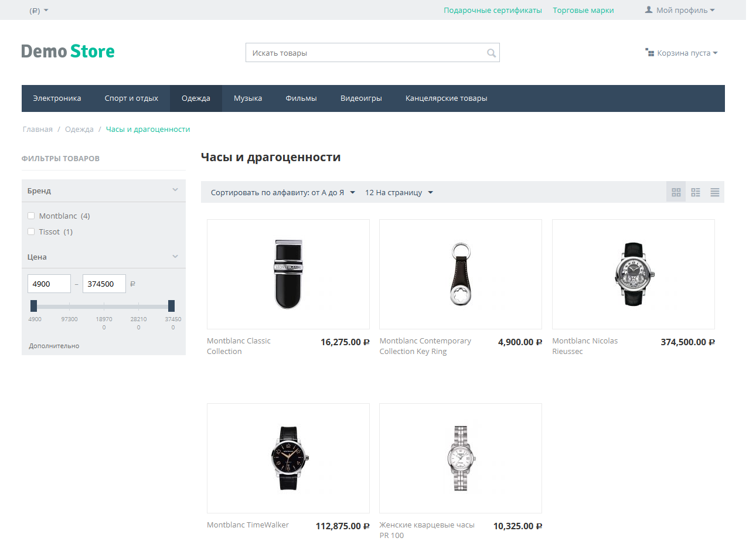
Task: Focus the maximum price field 374500
Action: 104,284
